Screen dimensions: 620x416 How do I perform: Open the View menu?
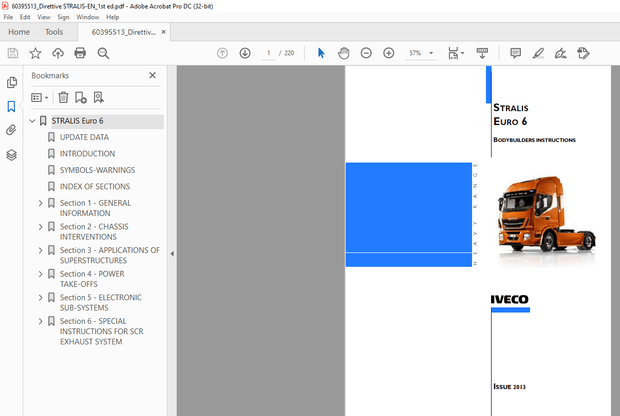pyautogui.click(x=44, y=17)
